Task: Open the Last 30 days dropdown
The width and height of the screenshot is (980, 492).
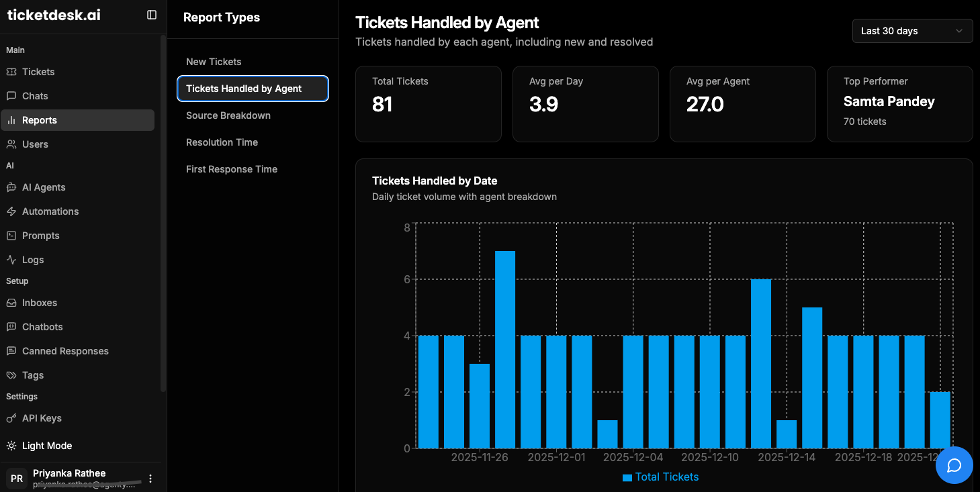Action: (912, 31)
